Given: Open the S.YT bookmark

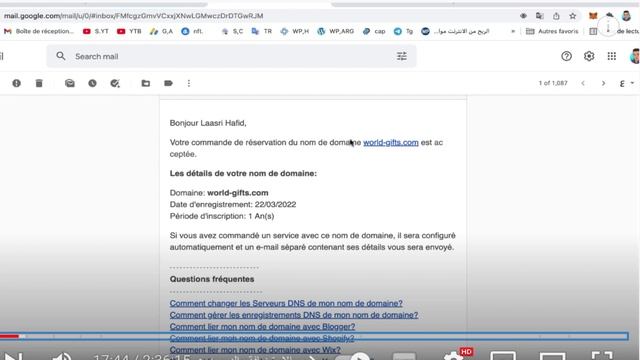Looking at the screenshot, I should 96,31.
